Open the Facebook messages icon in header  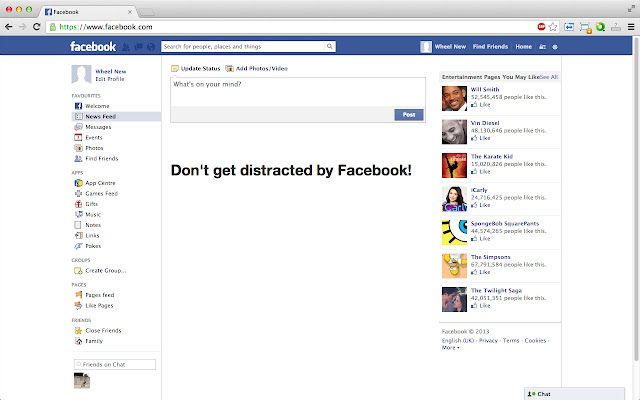pyautogui.click(x=138, y=47)
